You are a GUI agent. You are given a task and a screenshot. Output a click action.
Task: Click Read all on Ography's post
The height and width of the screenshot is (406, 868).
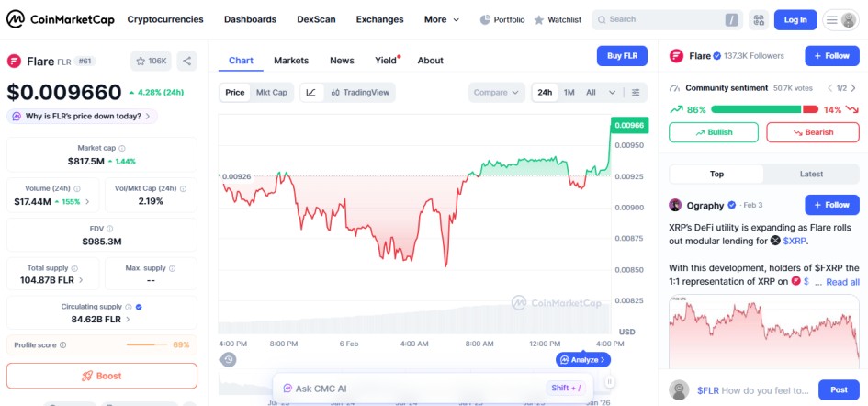842,282
